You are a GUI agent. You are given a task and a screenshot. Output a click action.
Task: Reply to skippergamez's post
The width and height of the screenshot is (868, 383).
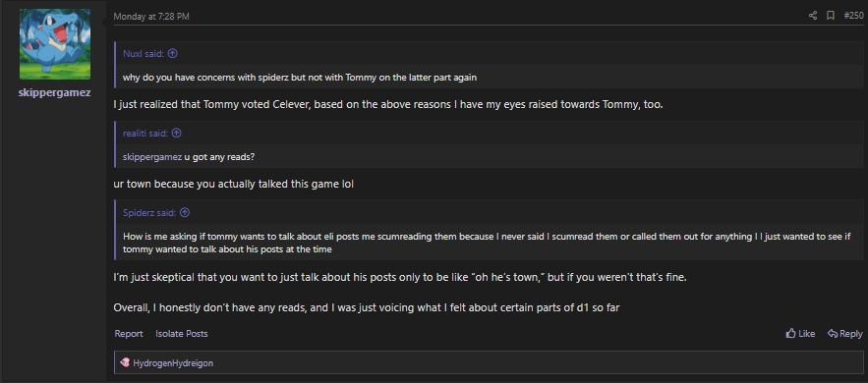pyautogui.click(x=844, y=334)
